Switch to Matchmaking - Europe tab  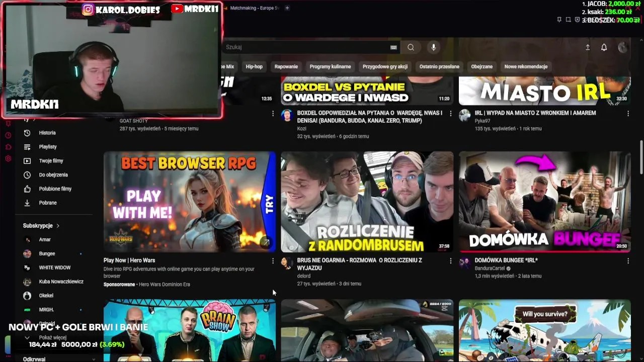(x=252, y=8)
